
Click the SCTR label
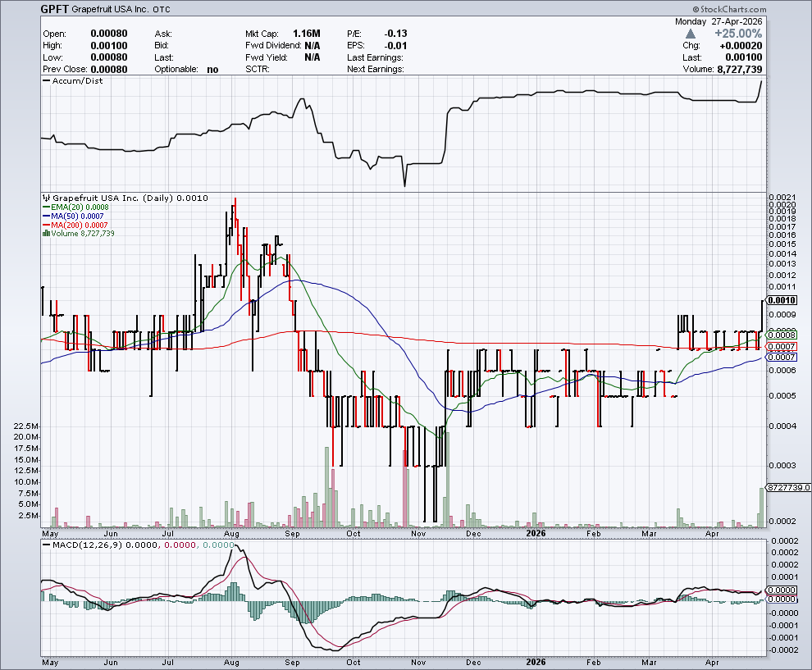(258, 70)
